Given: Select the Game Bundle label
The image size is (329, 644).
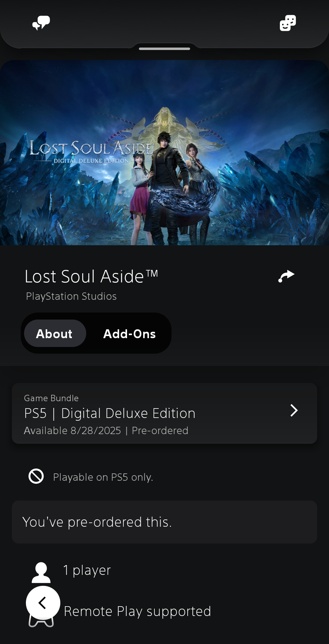Looking at the screenshot, I should point(51,398).
